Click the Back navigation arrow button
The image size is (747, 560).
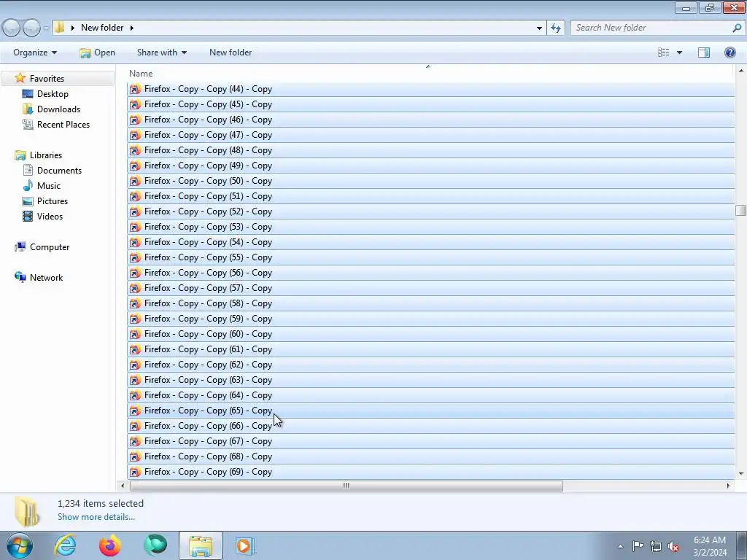12,28
